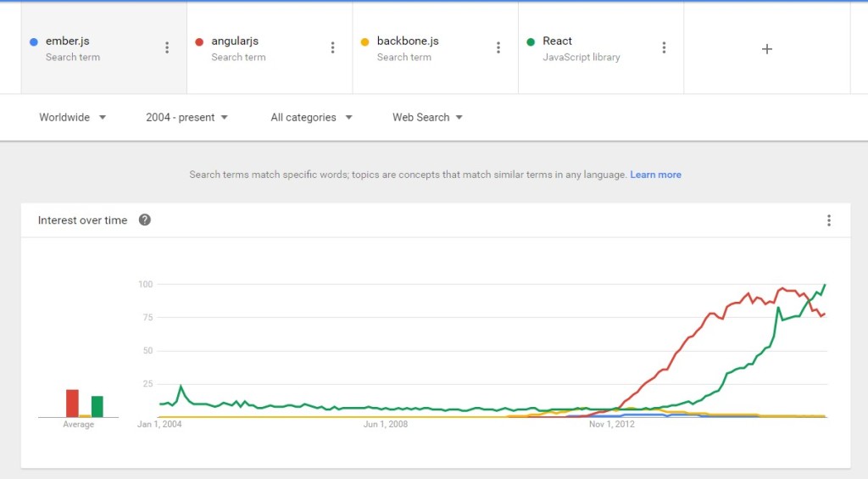The width and height of the screenshot is (868, 479).
Task: Click the red dot beside angularjs
Action: 199,42
